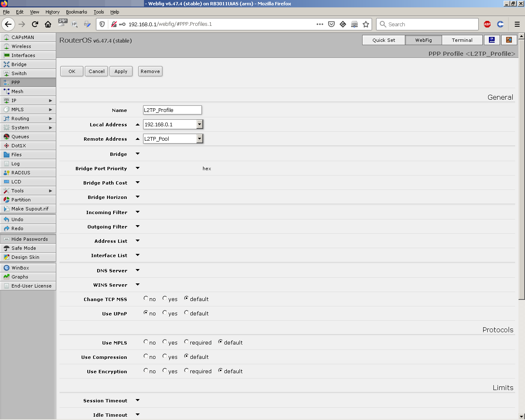Expand the Session Timeout field
The height and width of the screenshot is (420, 525).
pyautogui.click(x=137, y=400)
